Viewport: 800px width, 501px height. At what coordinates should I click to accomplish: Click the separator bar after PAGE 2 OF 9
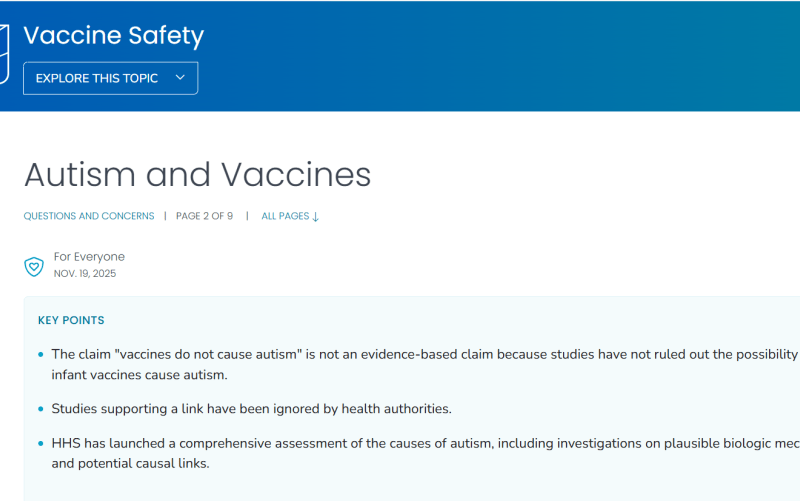[247, 216]
